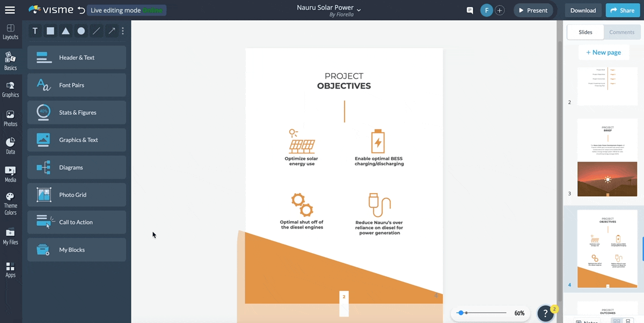The width and height of the screenshot is (644, 323).
Task: Open the shapes overflow menu
Action: click(x=122, y=31)
